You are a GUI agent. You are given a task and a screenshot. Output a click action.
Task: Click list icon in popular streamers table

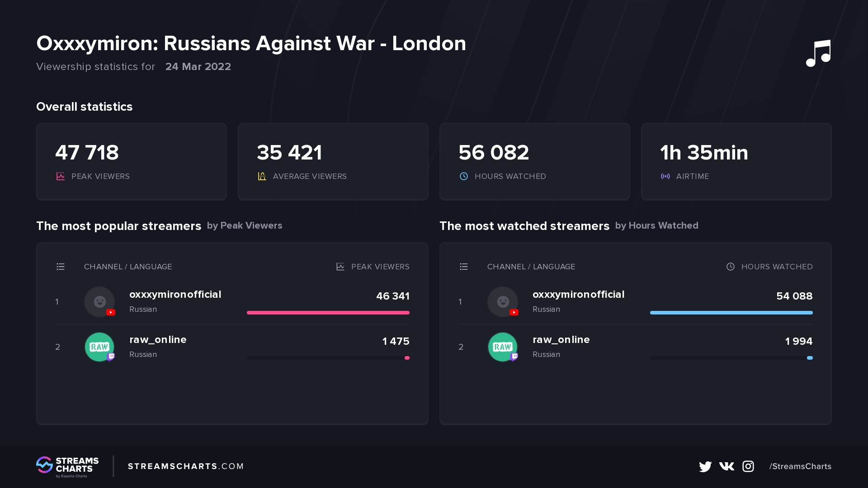(x=61, y=267)
